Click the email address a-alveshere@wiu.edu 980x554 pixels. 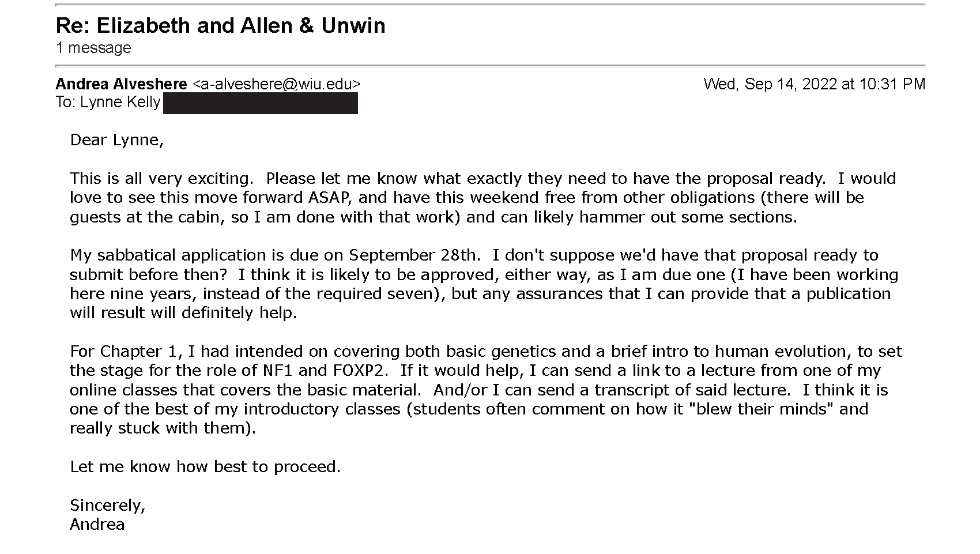point(276,84)
